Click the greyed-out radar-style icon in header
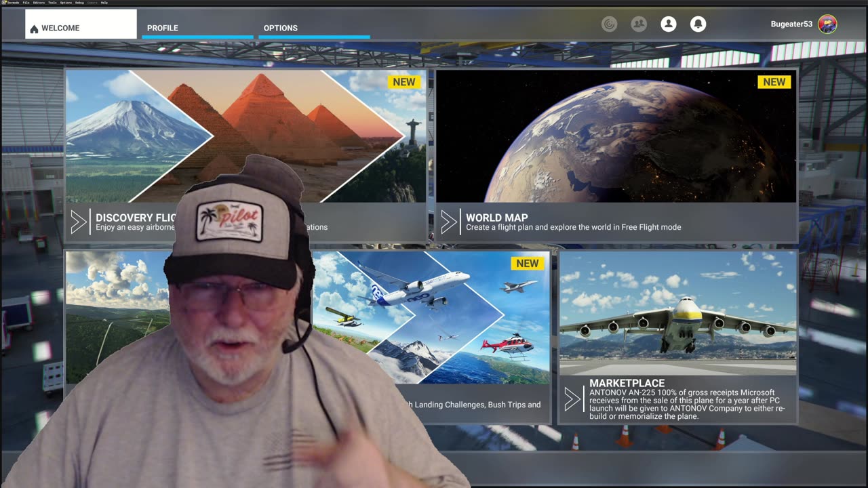Image resolution: width=868 pixels, height=488 pixels. pyautogui.click(x=609, y=24)
